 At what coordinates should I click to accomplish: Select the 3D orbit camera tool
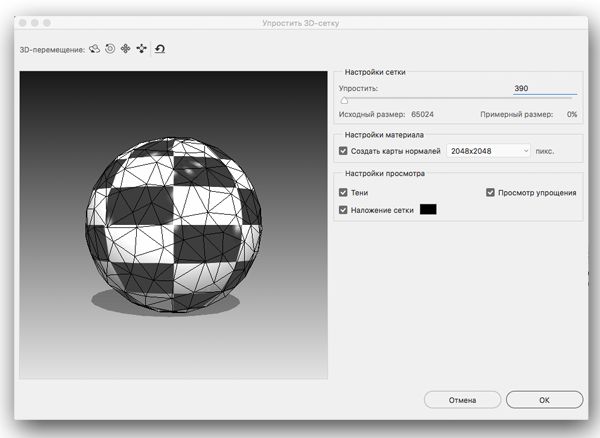pos(95,49)
